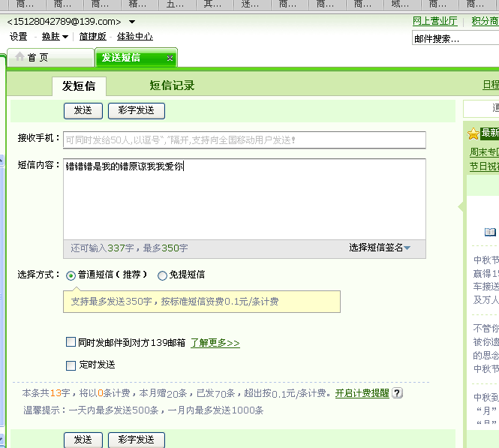
Task: Open the 日程 link on right
Action: 491,85
